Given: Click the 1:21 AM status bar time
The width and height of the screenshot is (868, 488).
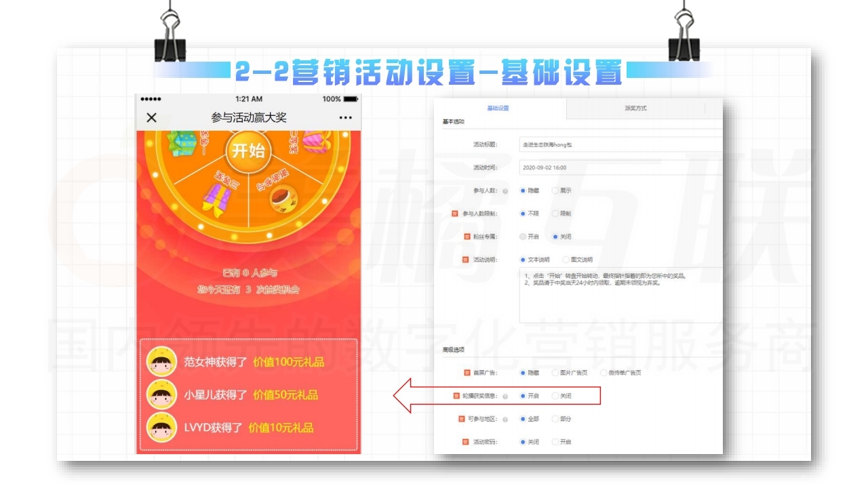Looking at the screenshot, I should (x=249, y=99).
